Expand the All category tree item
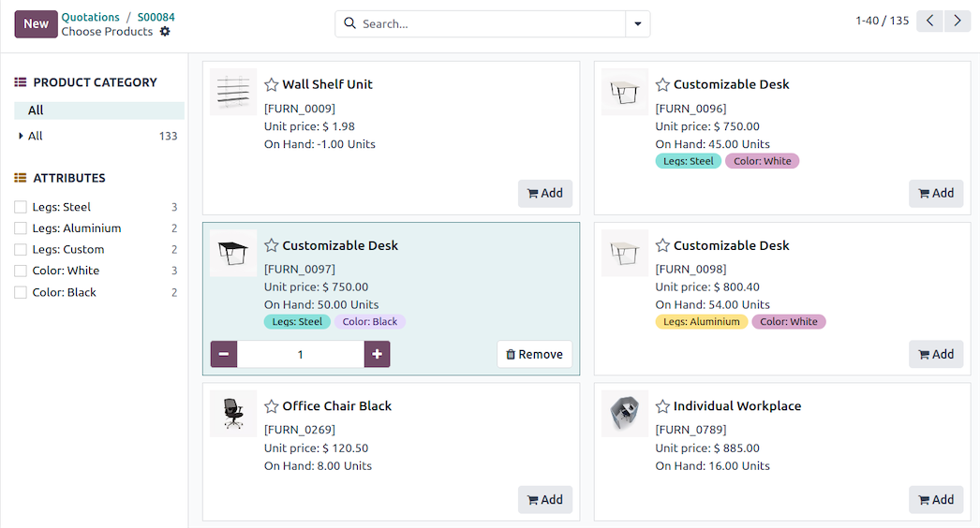The image size is (980, 528). pos(22,137)
